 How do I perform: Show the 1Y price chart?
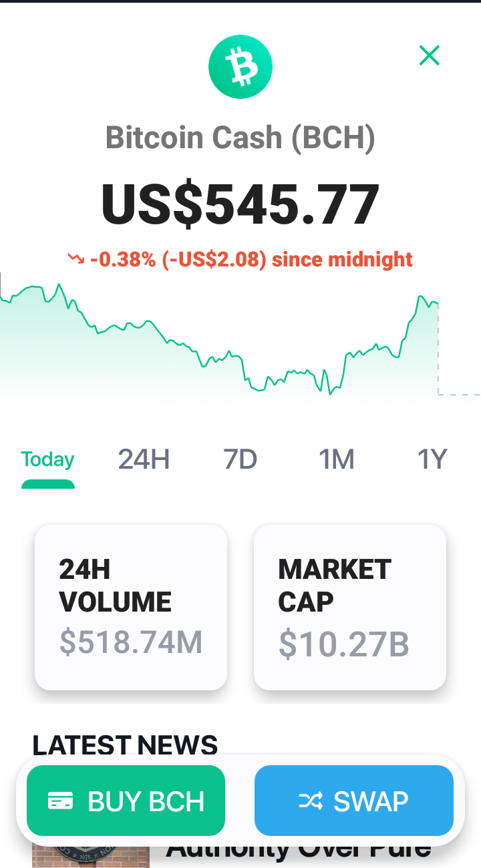pyautogui.click(x=432, y=459)
